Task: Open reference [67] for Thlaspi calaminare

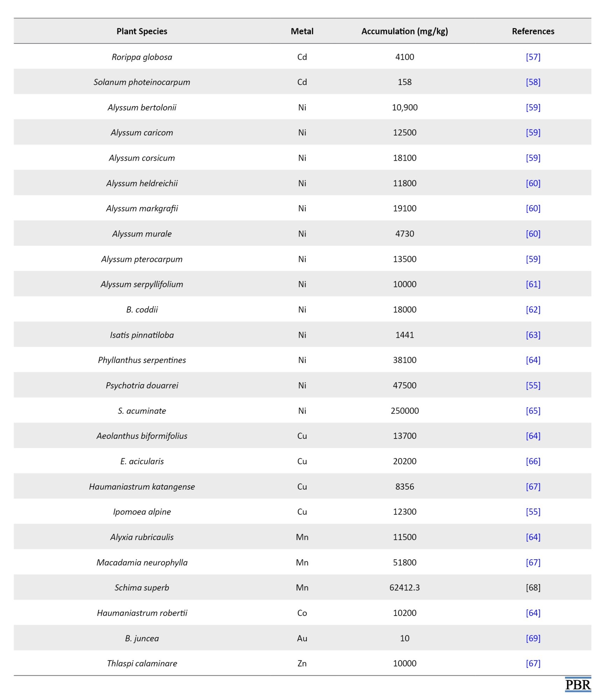Action: coord(533,663)
